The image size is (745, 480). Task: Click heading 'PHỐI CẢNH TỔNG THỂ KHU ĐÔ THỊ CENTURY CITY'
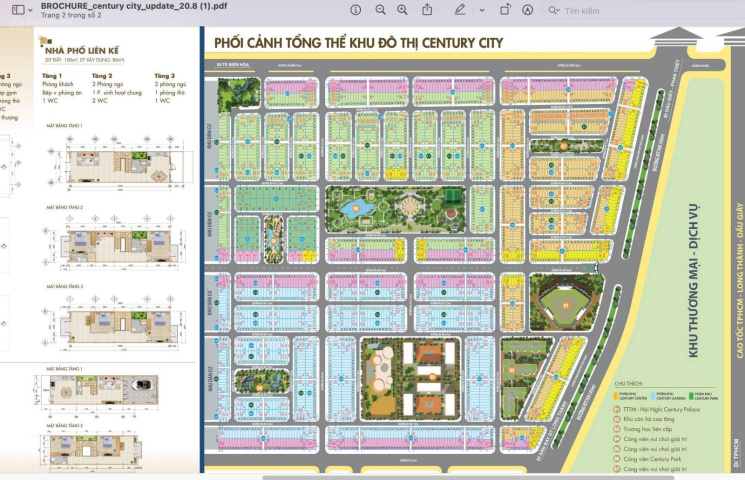coord(358,43)
